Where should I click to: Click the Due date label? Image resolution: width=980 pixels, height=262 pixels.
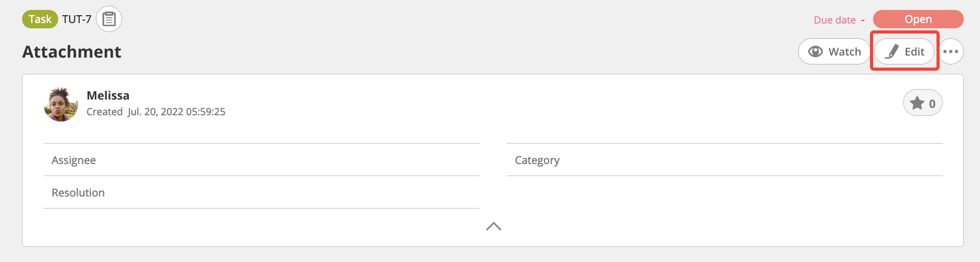point(835,20)
